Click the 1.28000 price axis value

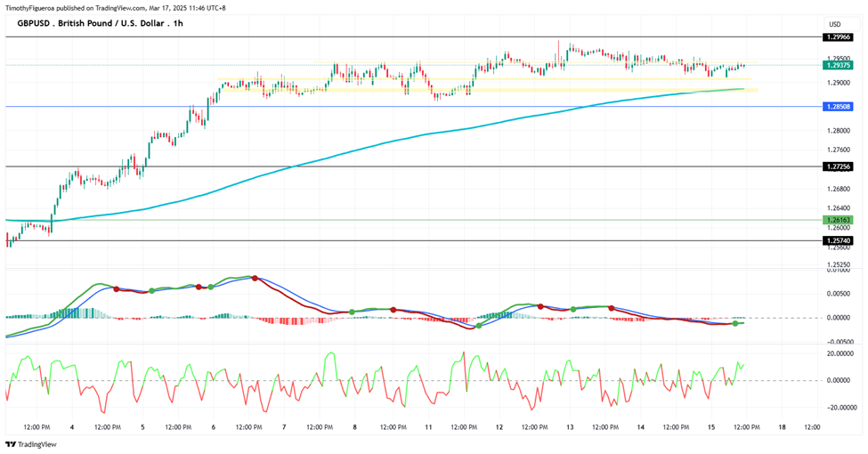[838, 131]
